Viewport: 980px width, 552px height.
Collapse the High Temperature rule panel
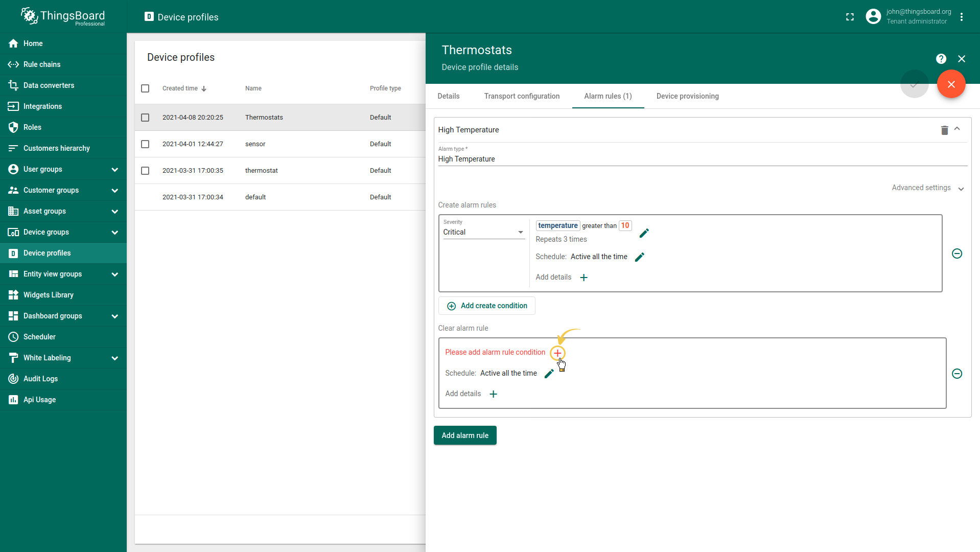(x=957, y=129)
